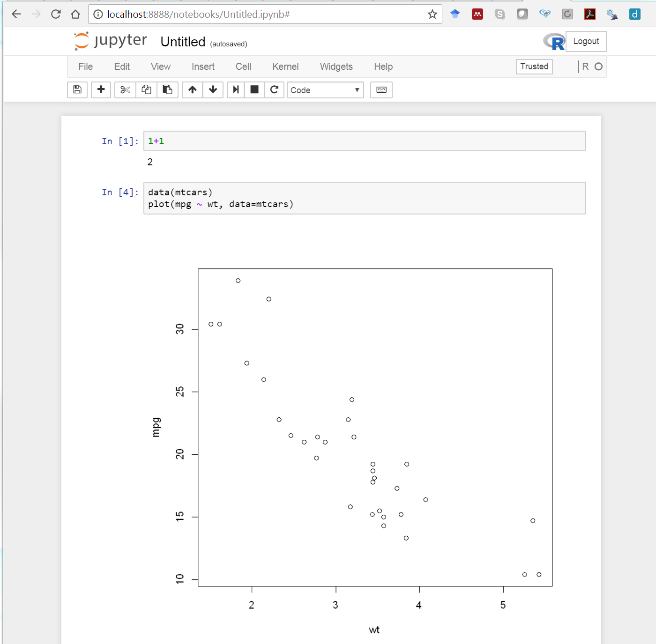Open the gray shield extension icon

[522, 14]
